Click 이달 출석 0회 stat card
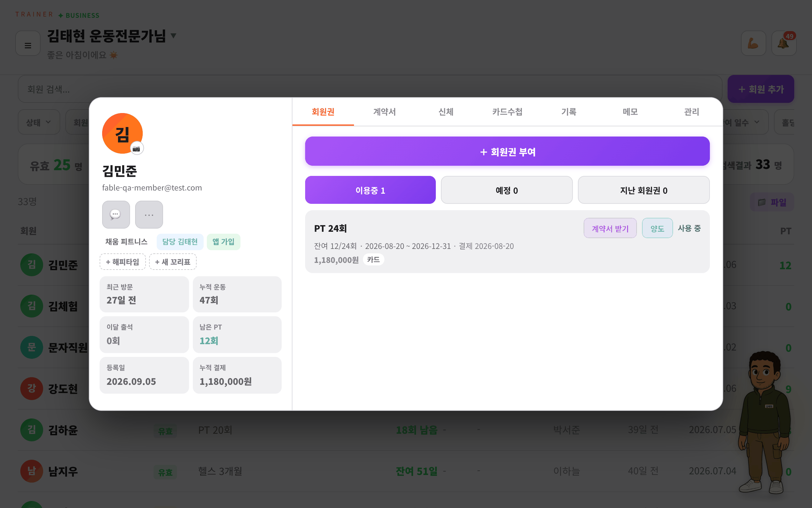The height and width of the screenshot is (508, 812). pos(144,335)
